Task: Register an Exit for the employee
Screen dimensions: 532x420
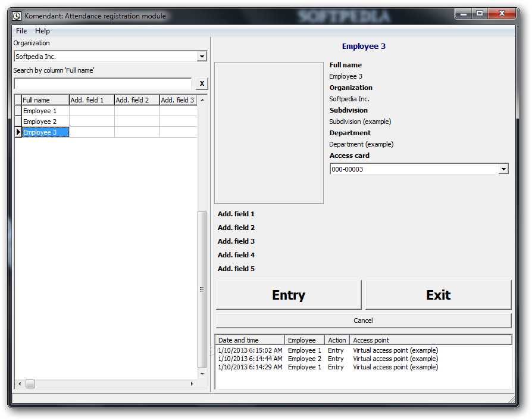Action: click(439, 295)
